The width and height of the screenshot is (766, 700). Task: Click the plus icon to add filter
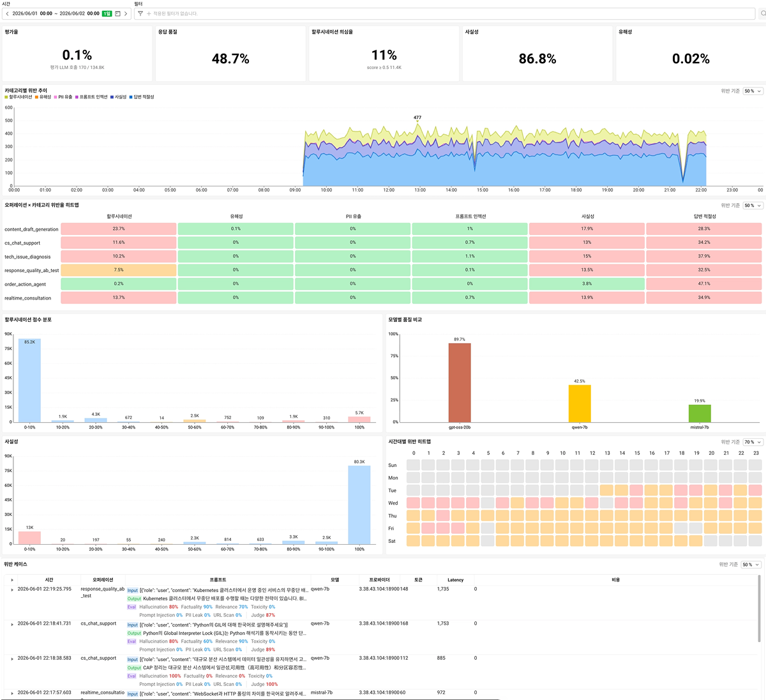click(x=149, y=13)
